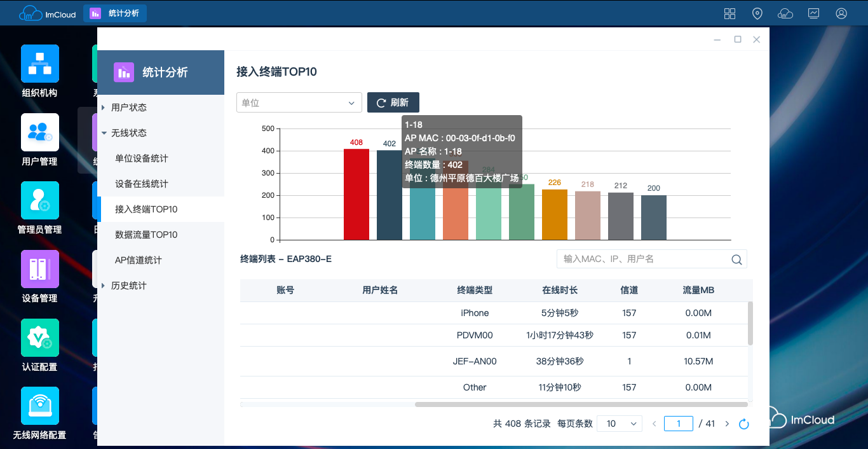Expand the 用户状态 tree section
868x449 pixels.
coord(128,107)
